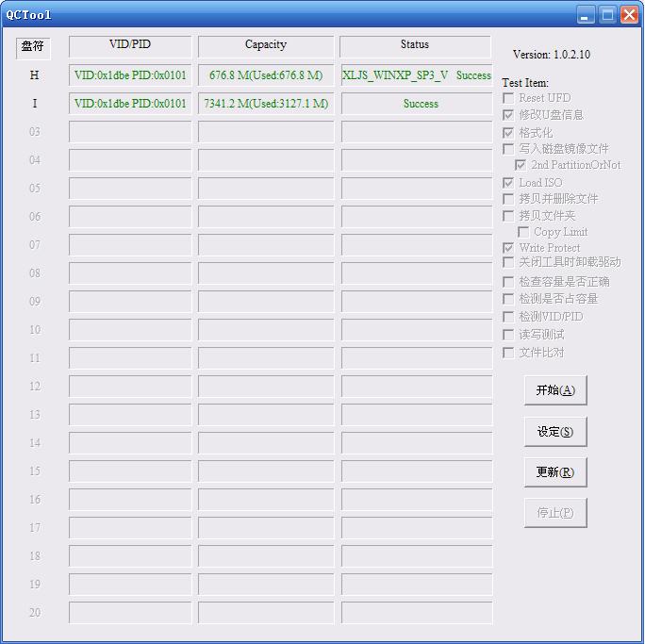645x644 pixels.
Task: Click the 停止(P) stop button
Action: [x=555, y=512]
